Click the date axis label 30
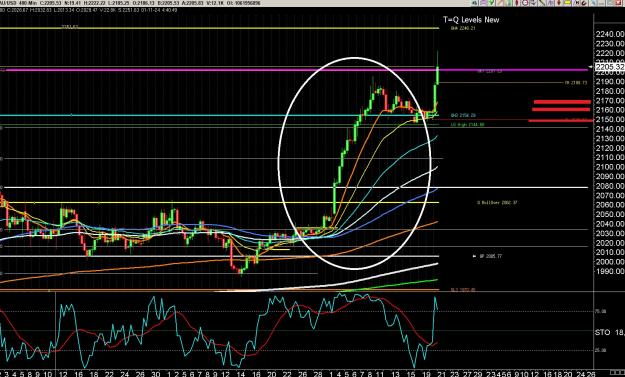 point(155,374)
